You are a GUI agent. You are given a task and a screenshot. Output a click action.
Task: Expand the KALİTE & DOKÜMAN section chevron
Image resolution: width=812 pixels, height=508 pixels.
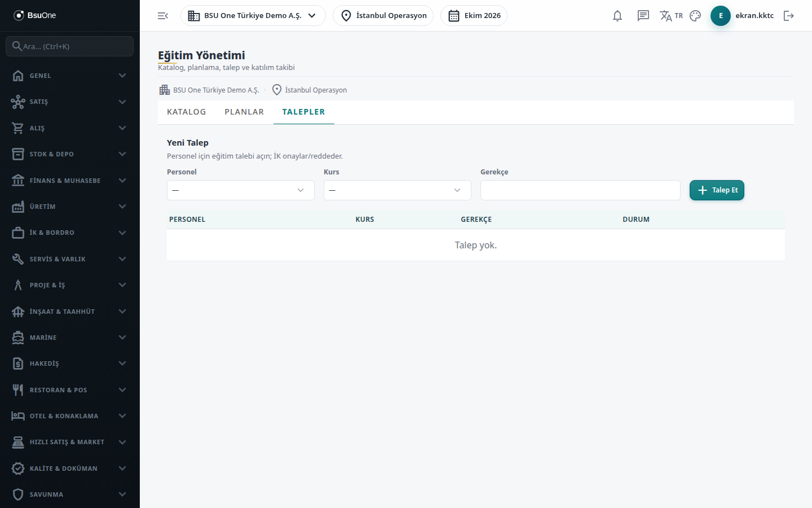[x=122, y=468]
